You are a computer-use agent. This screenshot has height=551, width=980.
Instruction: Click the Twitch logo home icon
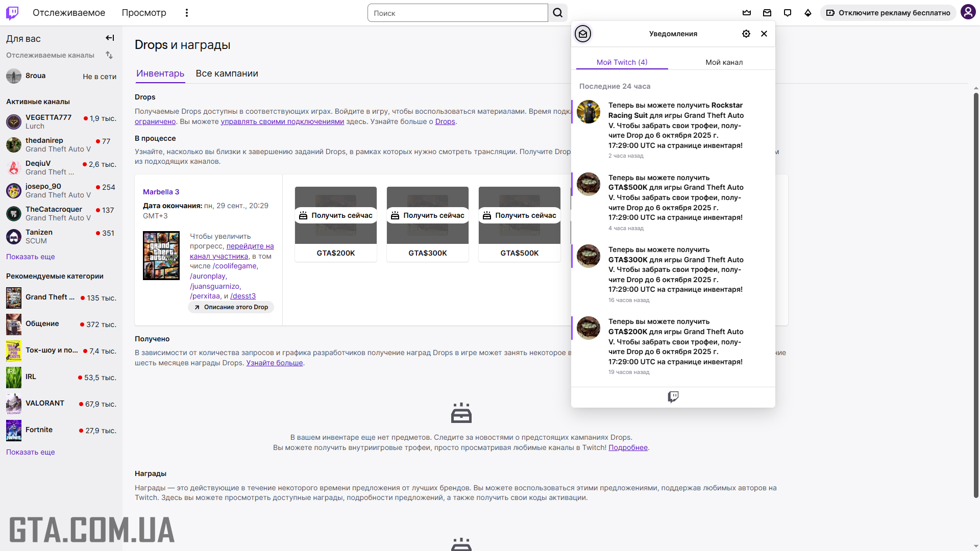tap(12, 13)
